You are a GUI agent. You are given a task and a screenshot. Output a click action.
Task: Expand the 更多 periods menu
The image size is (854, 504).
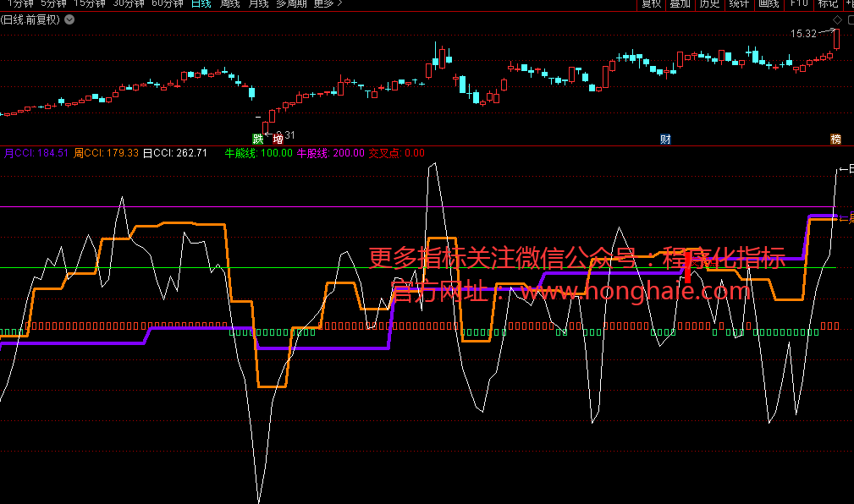[328, 3]
